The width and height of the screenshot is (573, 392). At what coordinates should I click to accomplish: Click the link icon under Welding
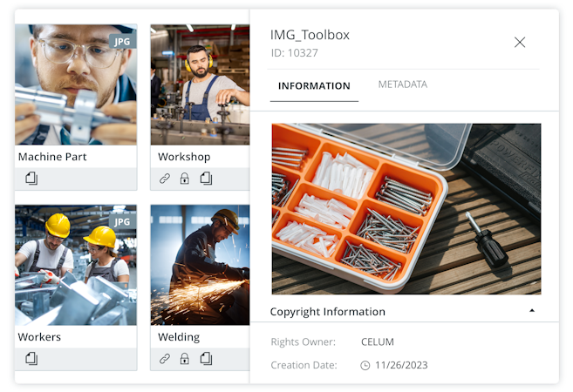[x=165, y=359]
